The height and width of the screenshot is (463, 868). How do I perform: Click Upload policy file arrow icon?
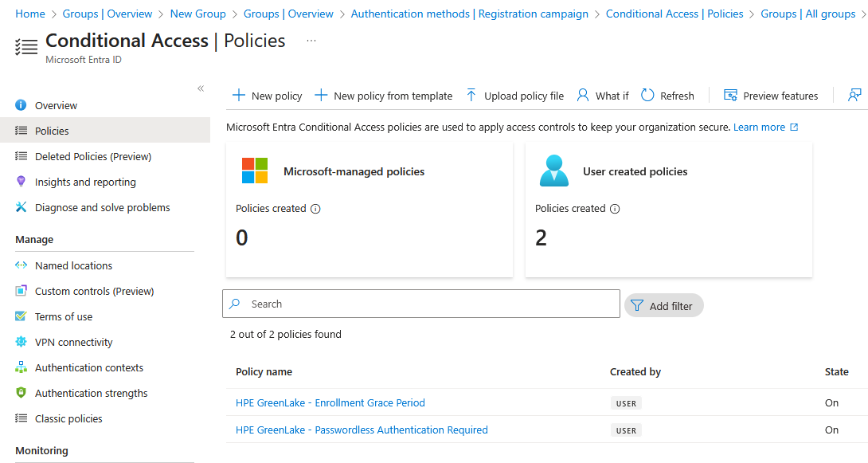[471, 96]
